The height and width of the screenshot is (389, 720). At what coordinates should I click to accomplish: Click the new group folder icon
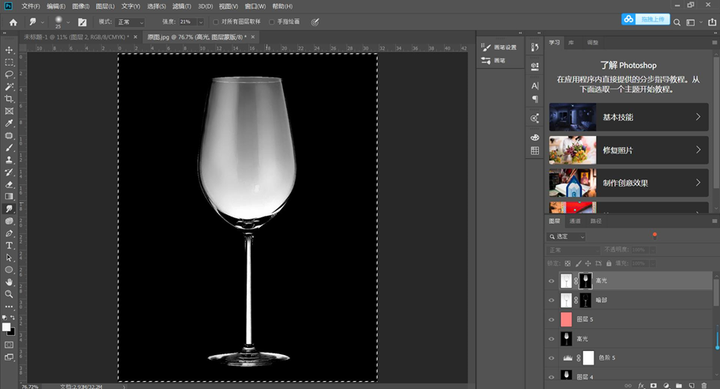[x=679, y=386]
